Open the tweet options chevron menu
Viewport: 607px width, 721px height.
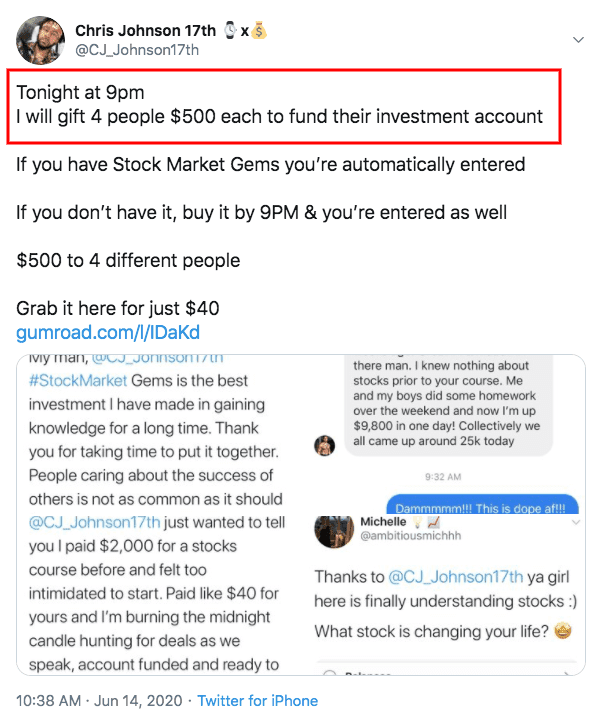click(577, 40)
